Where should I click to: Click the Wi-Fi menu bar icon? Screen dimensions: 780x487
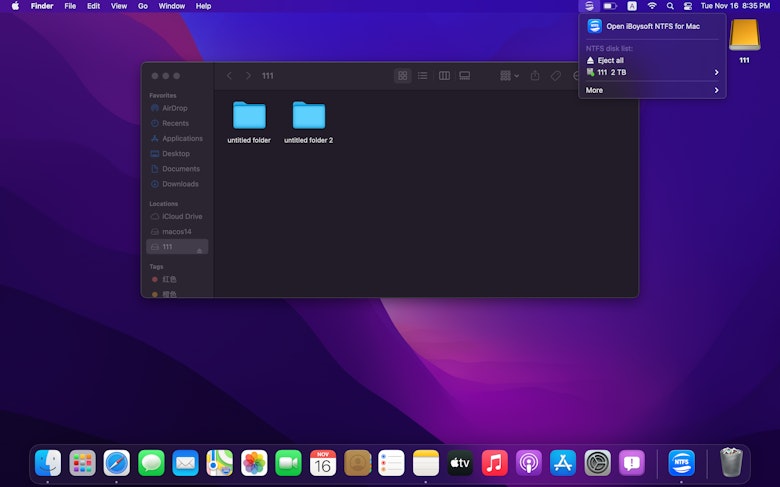(x=652, y=6)
